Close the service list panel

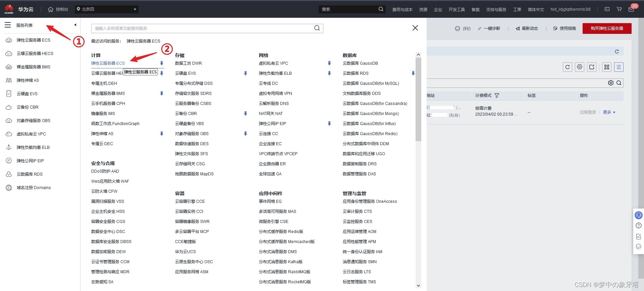[x=415, y=28]
